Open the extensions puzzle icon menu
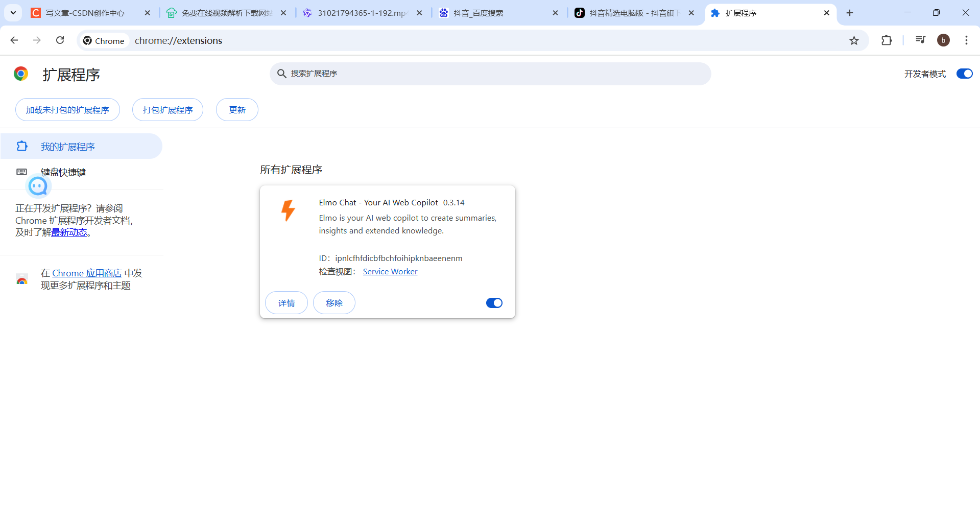 pyautogui.click(x=887, y=40)
